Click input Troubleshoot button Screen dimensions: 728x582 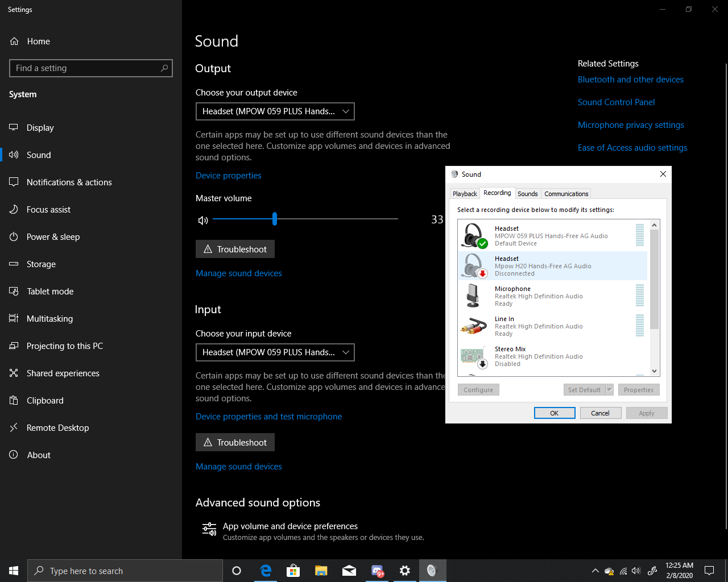235,442
